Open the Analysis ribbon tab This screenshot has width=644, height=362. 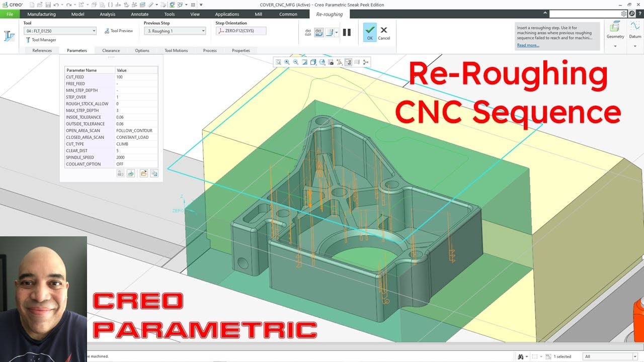tap(107, 14)
